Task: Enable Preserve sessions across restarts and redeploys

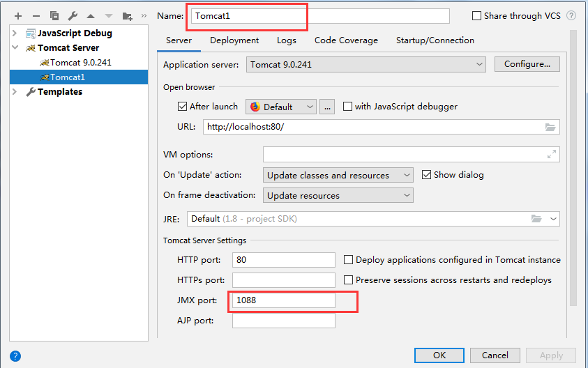Action: (x=348, y=280)
